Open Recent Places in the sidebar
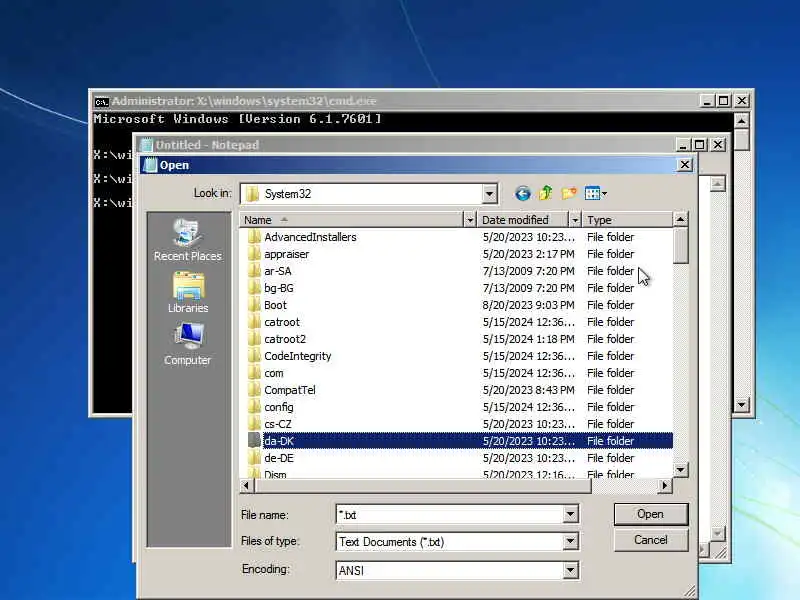This screenshot has height=600, width=800. (x=188, y=240)
